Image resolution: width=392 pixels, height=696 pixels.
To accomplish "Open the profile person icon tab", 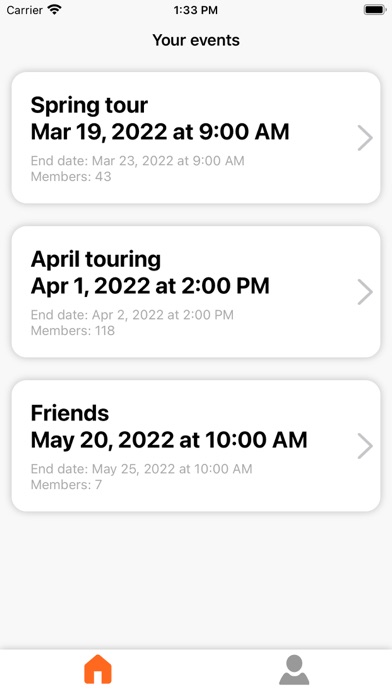I will pyautogui.click(x=294, y=670).
